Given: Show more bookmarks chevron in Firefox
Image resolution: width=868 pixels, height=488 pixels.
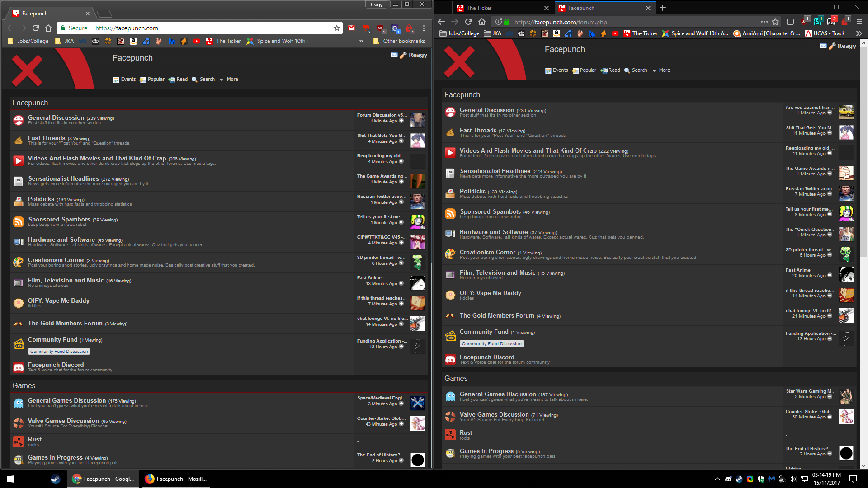Looking at the screenshot, I should pyautogui.click(x=859, y=33).
